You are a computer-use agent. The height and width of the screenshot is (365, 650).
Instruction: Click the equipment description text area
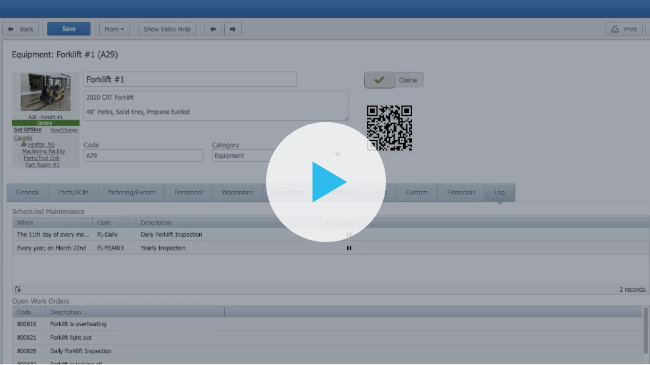click(216, 105)
